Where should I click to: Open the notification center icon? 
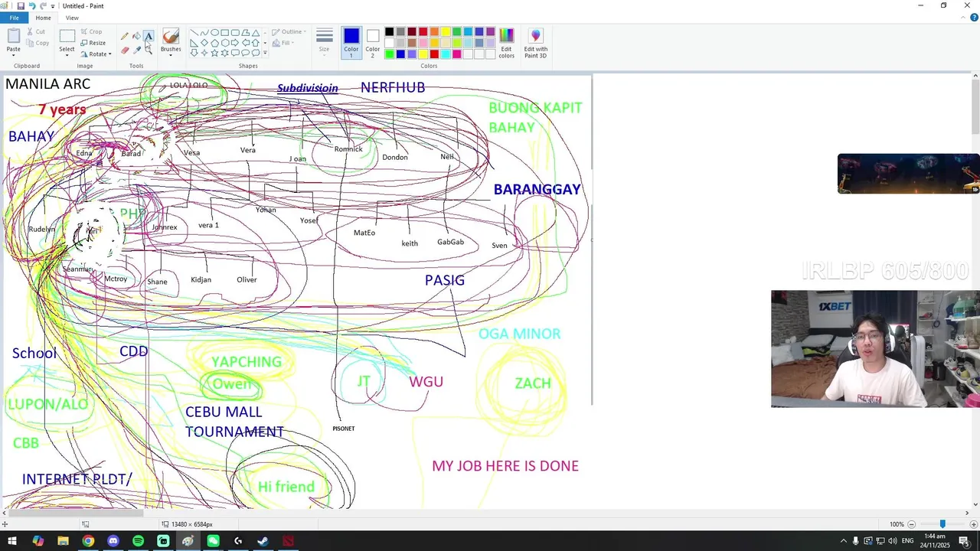point(965,541)
